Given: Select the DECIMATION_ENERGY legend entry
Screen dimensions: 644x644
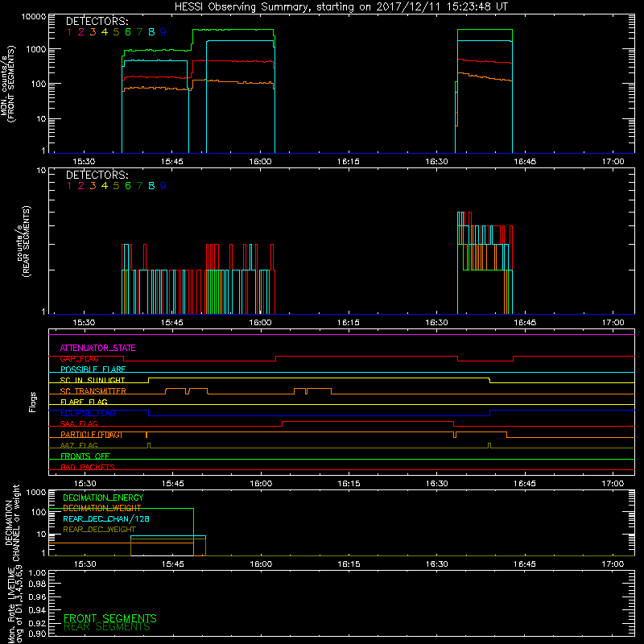Looking at the screenshot, I should tap(103, 497).
